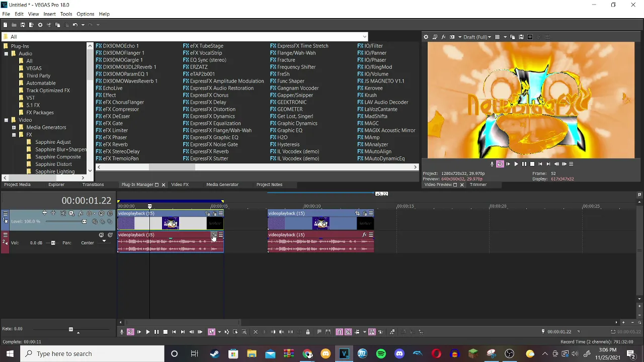Click Event Pan/Crop on second video clip
This screenshot has height=362, width=644.
click(x=357, y=213)
